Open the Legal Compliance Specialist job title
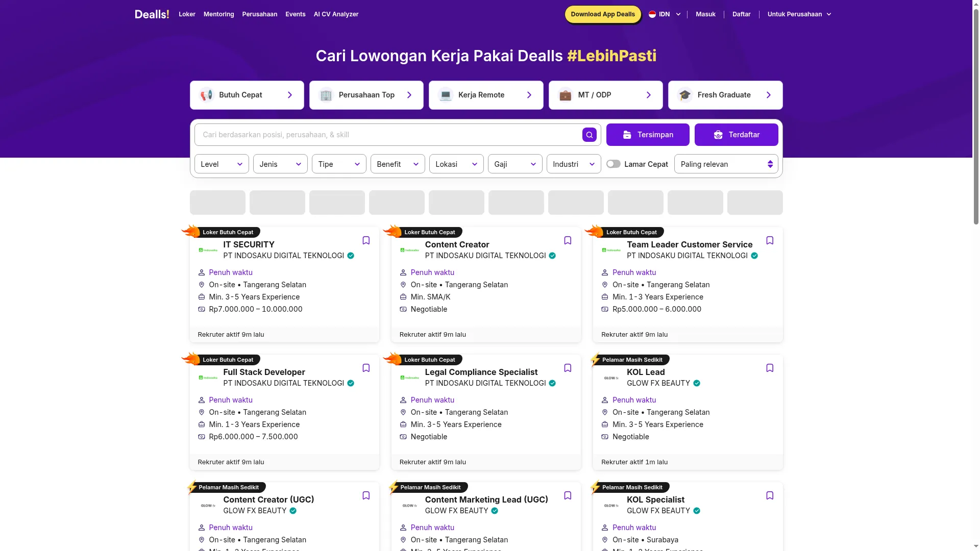The image size is (980, 551). (x=481, y=372)
